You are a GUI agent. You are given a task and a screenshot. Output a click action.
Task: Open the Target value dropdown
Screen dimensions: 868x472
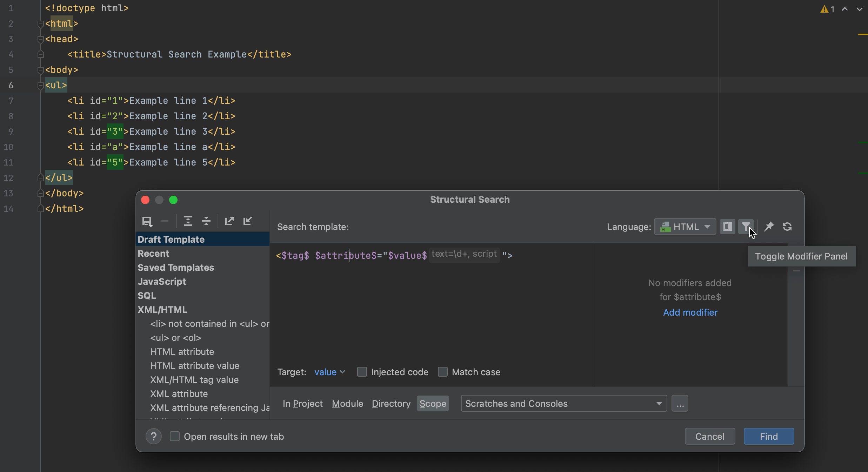[x=329, y=372]
